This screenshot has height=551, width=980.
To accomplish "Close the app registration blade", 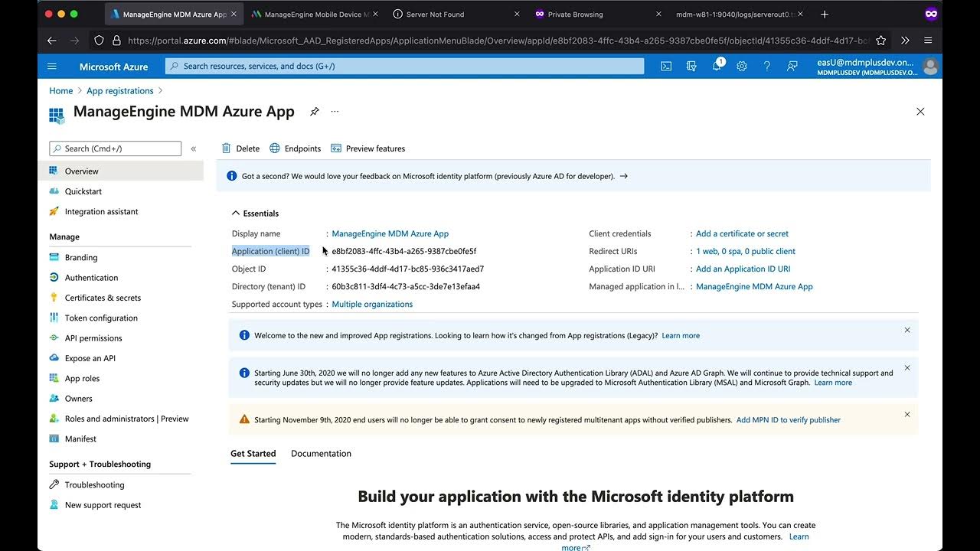I will click(x=920, y=112).
